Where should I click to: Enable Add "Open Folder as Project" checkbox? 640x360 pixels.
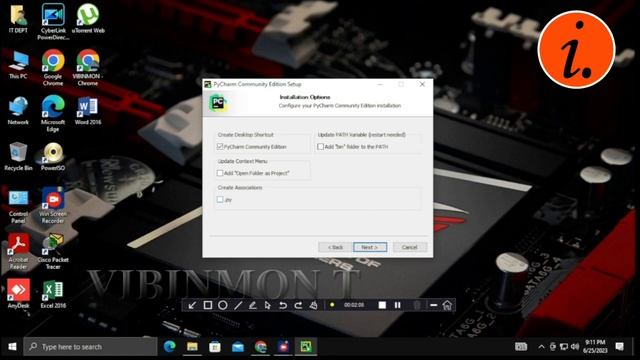220,173
